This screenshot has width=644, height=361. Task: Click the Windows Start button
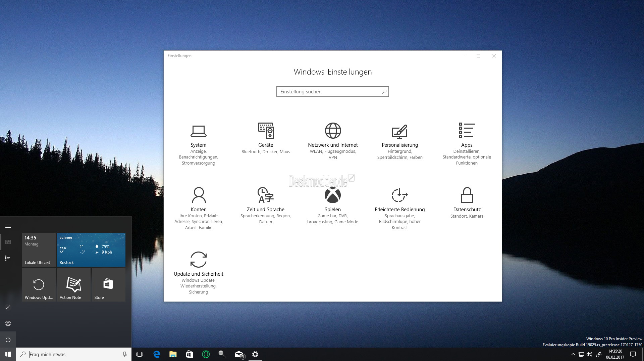point(8,354)
